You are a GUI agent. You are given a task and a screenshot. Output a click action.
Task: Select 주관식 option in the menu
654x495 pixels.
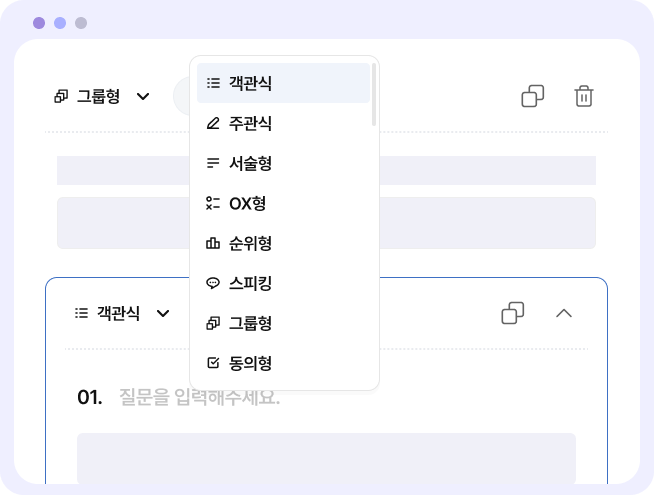[x=283, y=123]
